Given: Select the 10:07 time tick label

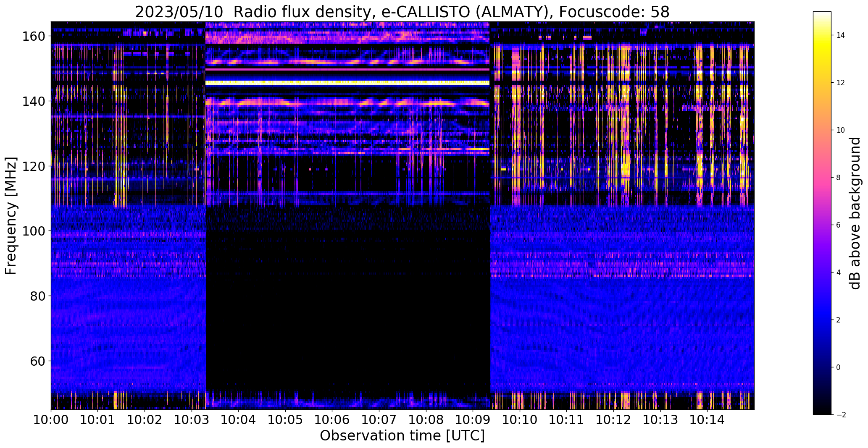Looking at the screenshot, I should [379, 419].
